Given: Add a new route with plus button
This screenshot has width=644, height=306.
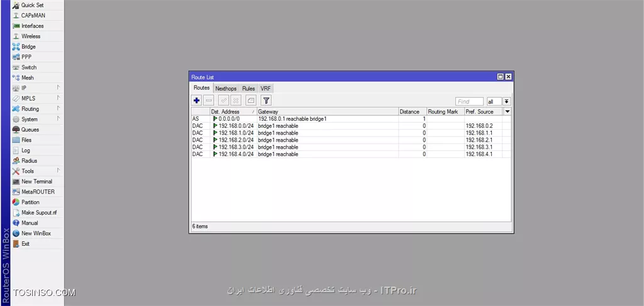Looking at the screenshot, I should click(x=197, y=100).
